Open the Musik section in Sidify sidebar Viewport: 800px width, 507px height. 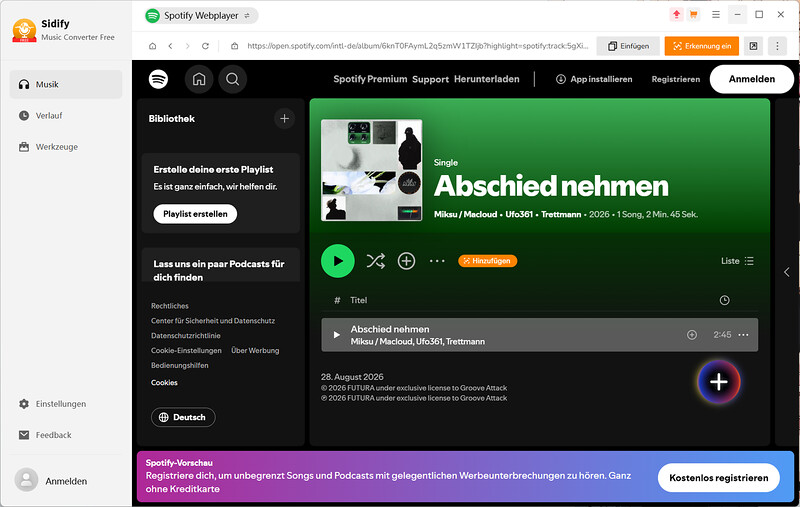66,84
